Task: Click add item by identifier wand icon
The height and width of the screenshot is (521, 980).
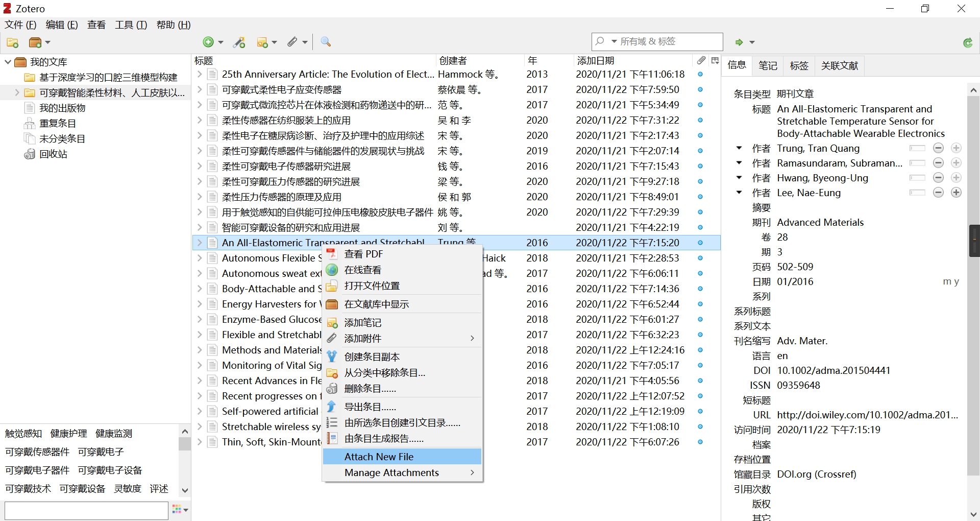Action: [x=239, y=42]
